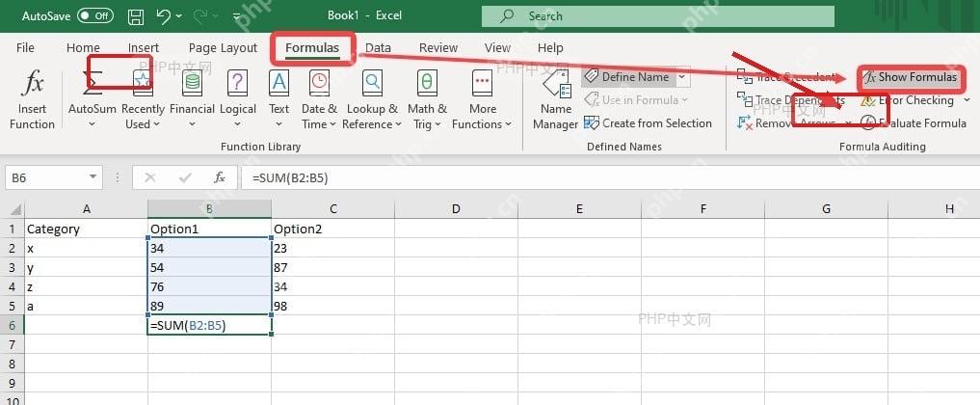Click the AutoSum sigma icon
Image resolution: width=980 pixels, height=405 pixels.
pos(93,83)
